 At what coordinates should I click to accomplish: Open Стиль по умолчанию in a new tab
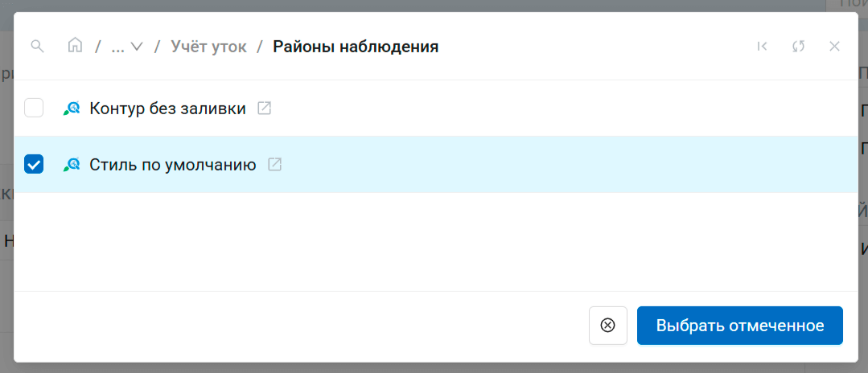coord(274,165)
